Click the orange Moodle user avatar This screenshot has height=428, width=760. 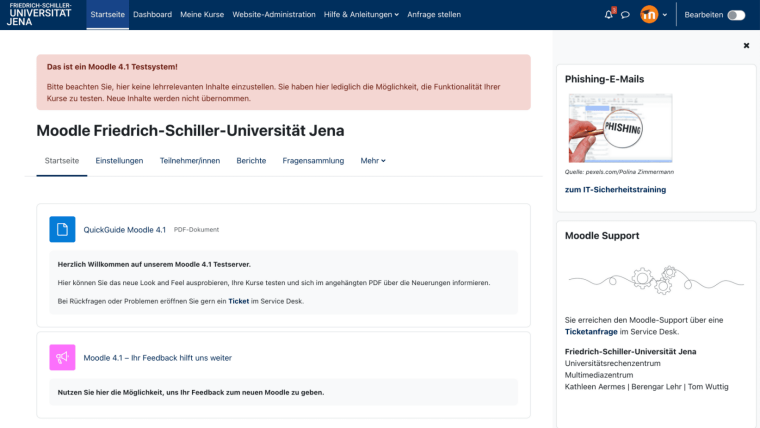(x=649, y=15)
